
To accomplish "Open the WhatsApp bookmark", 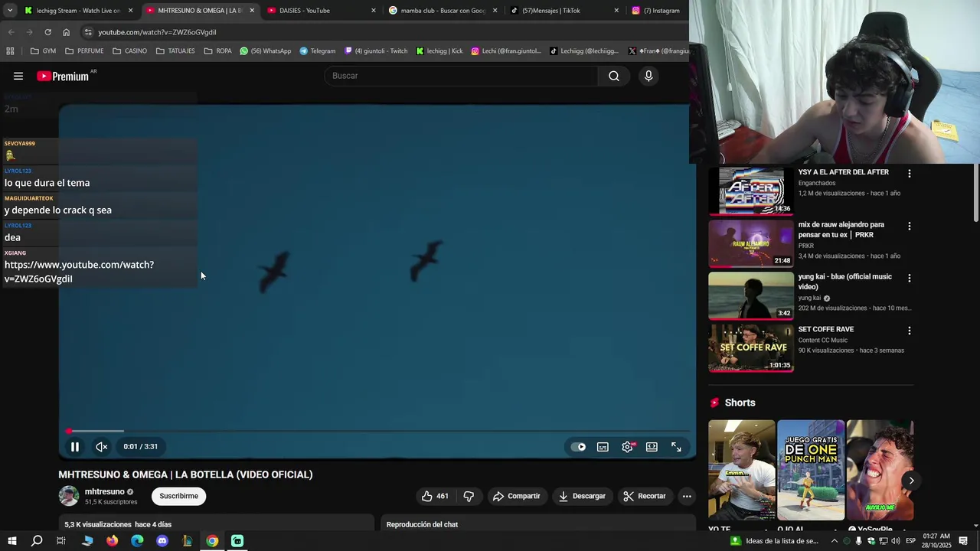I will [x=266, y=51].
